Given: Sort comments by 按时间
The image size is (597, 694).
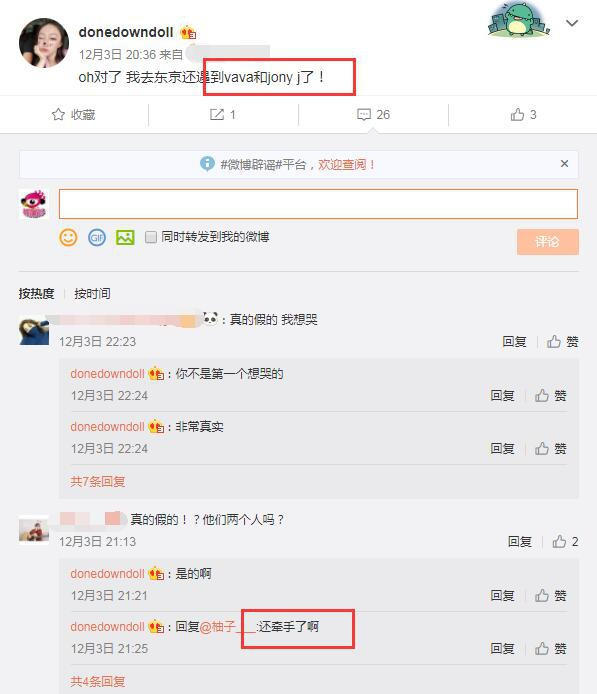Looking at the screenshot, I should tap(92, 293).
